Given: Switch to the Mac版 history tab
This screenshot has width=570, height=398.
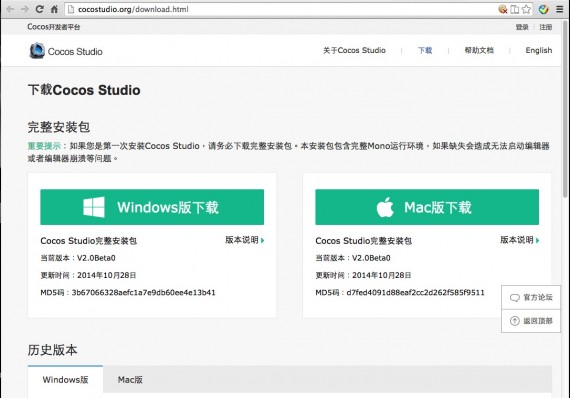Looking at the screenshot, I should (x=130, y=380).
